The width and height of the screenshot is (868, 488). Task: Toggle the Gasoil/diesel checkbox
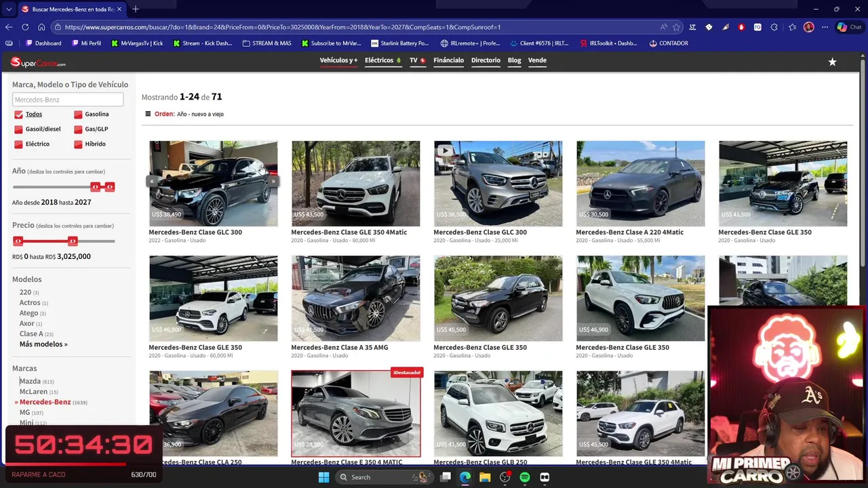(18, 129)
